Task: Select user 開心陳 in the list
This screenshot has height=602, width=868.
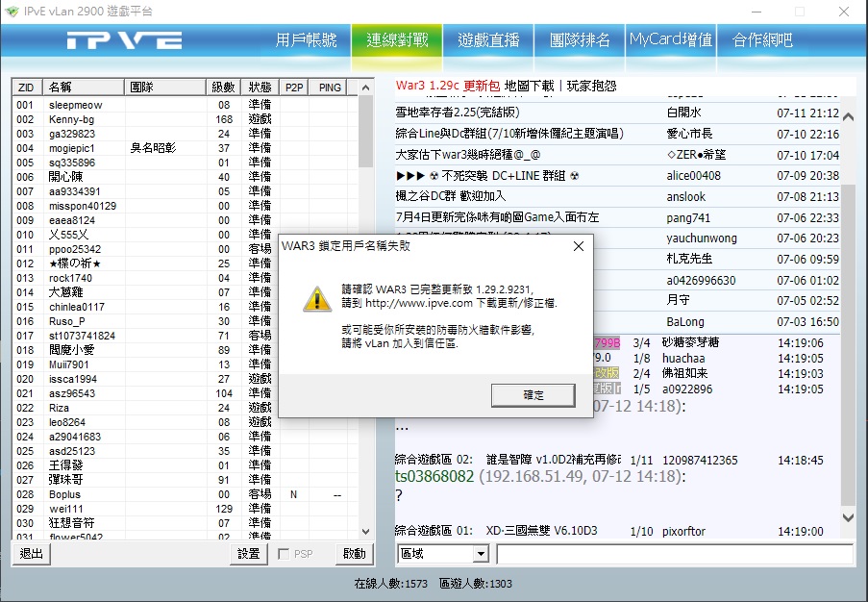Action: point(185,177)
